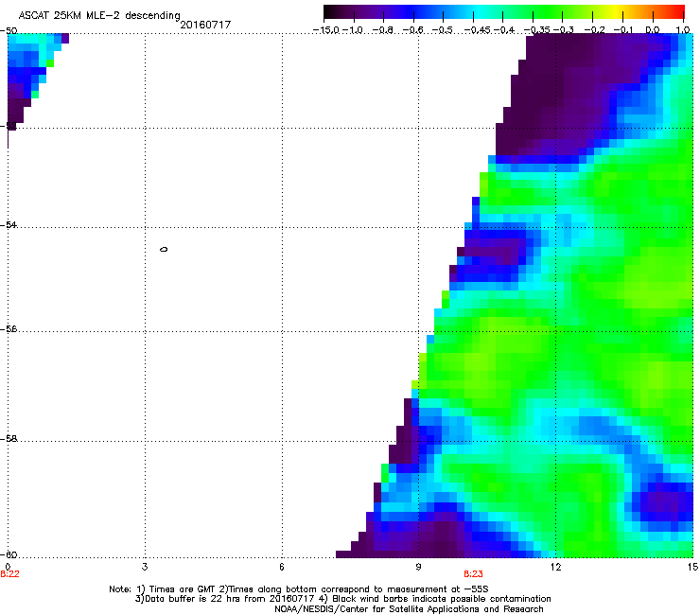700x615 pixels.
Task: Click the '-0.35' color bar label
Action: (x=536, y=30)
